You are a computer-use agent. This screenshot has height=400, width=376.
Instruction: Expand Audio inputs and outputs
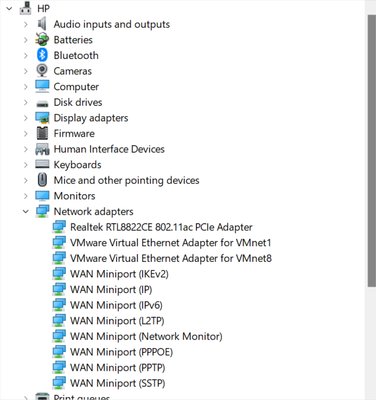click(x=26, y=24)
